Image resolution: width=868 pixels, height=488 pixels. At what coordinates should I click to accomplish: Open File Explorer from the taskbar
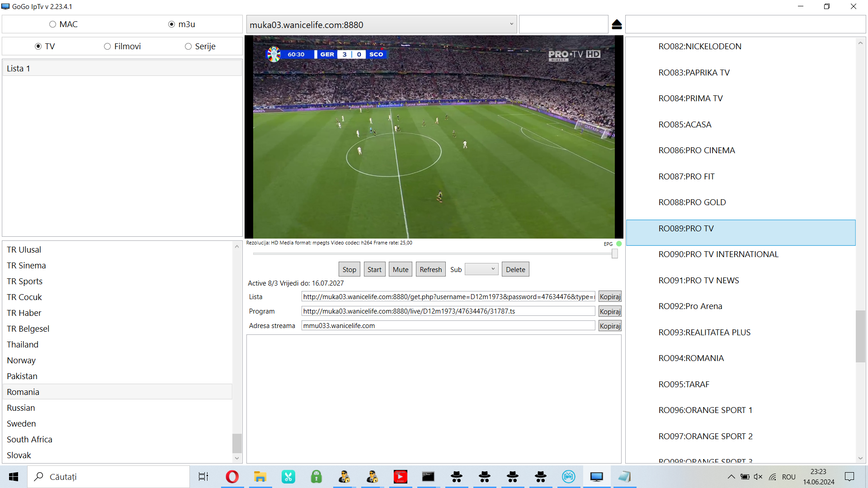[x=260, y=477]
